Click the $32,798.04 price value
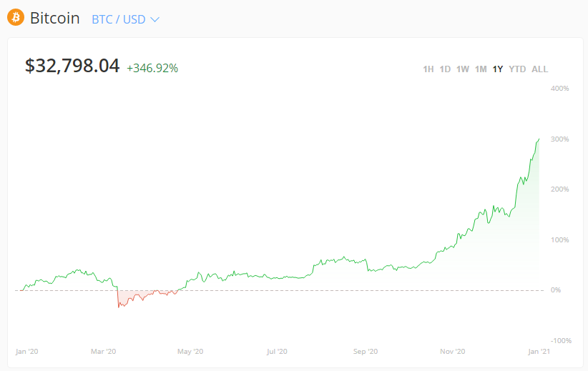This screenshot has height=371, width=588. (72, 66)
